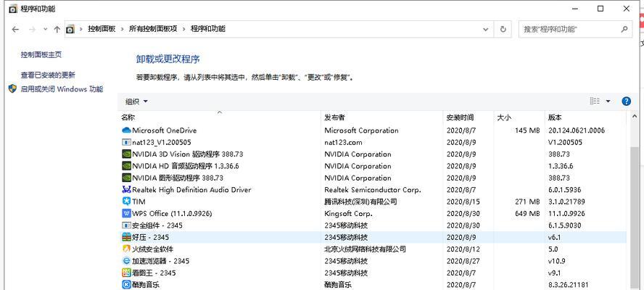Select the WPS Office (11.1.0.9926) entry

(172, 214)
